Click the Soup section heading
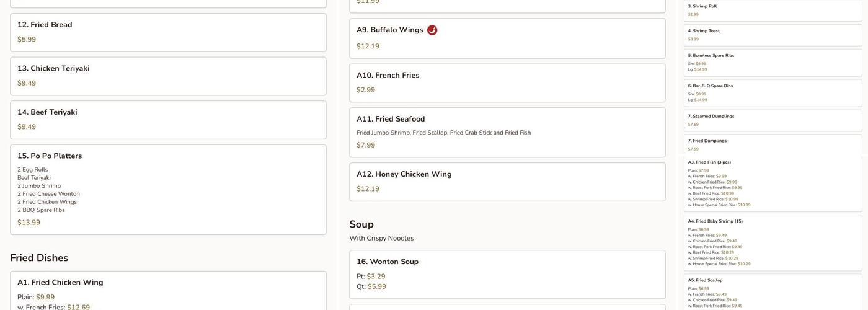The height and width of the screenshot is (310, 868). click(x=361, y=224)
